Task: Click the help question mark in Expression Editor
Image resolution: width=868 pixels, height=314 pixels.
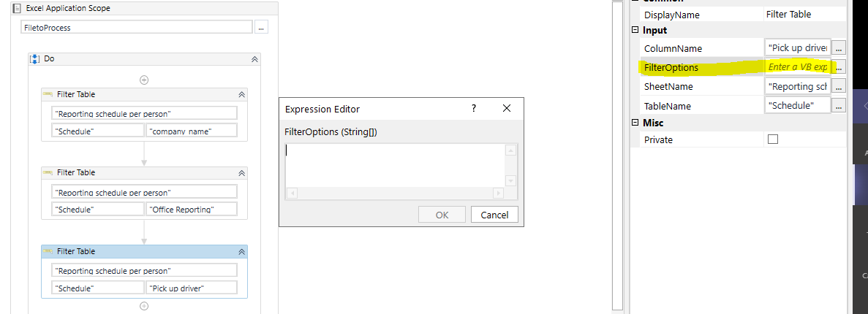Action: tap(474, 109)
